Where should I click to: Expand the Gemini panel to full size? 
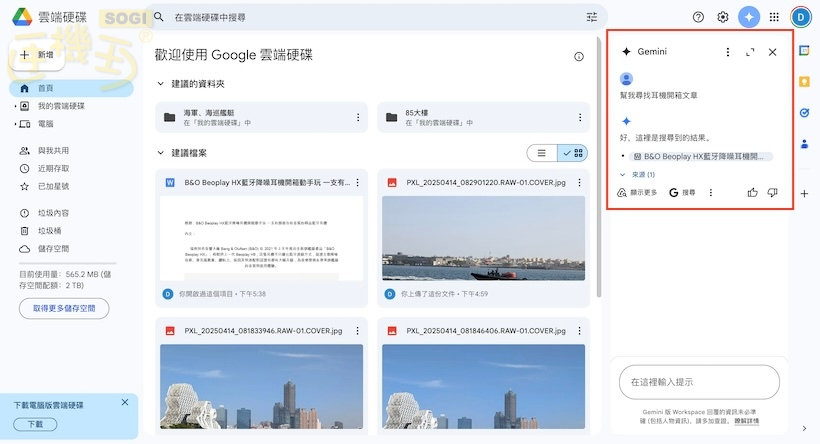750,52
